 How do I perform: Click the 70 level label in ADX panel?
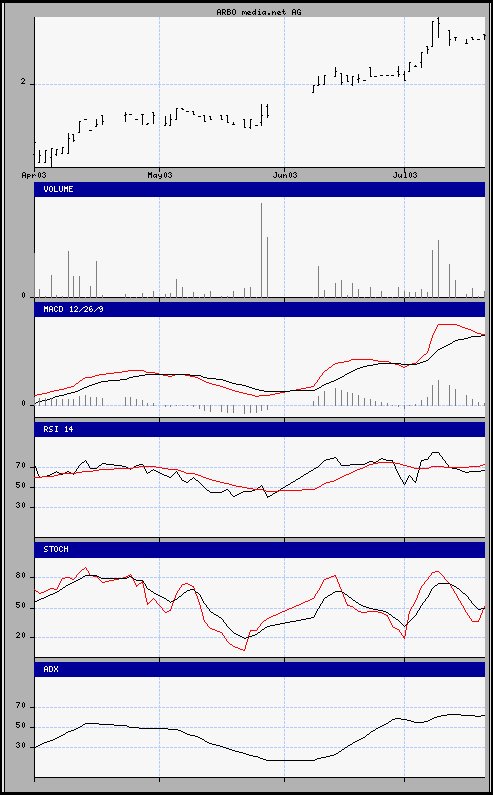point(21,707)
